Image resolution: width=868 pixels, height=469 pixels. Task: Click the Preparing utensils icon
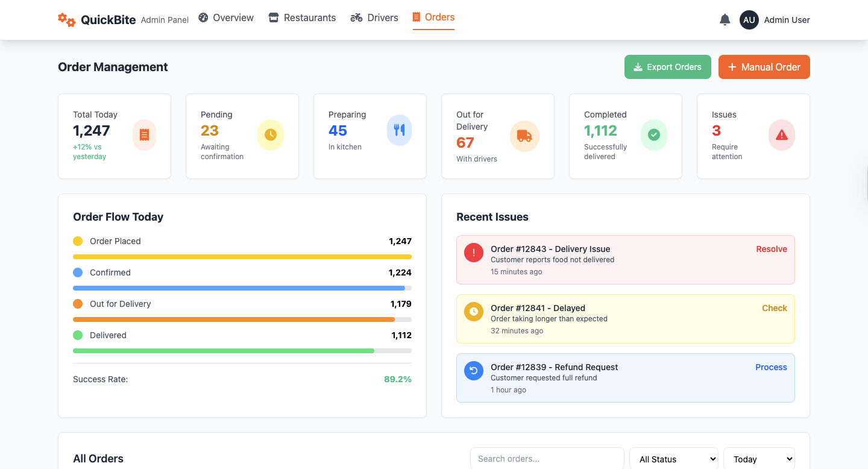tap(399, 130)
